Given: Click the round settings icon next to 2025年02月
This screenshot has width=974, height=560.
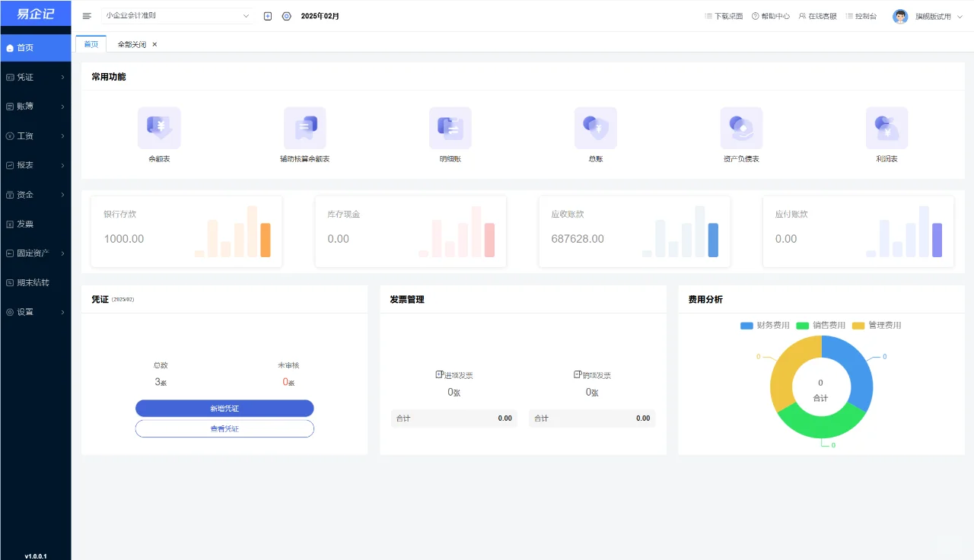Looking at the screenshot, I should (x=287, y=16).
